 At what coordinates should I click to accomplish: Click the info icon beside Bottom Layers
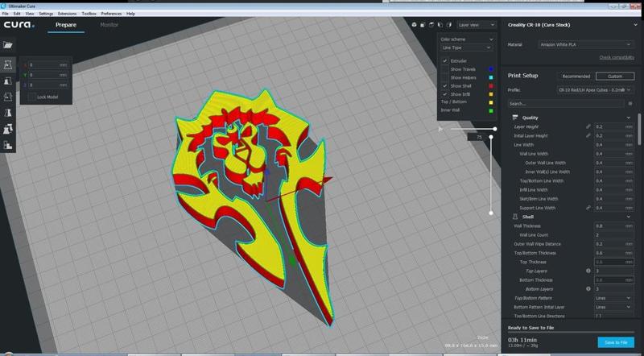coord(588,289)
